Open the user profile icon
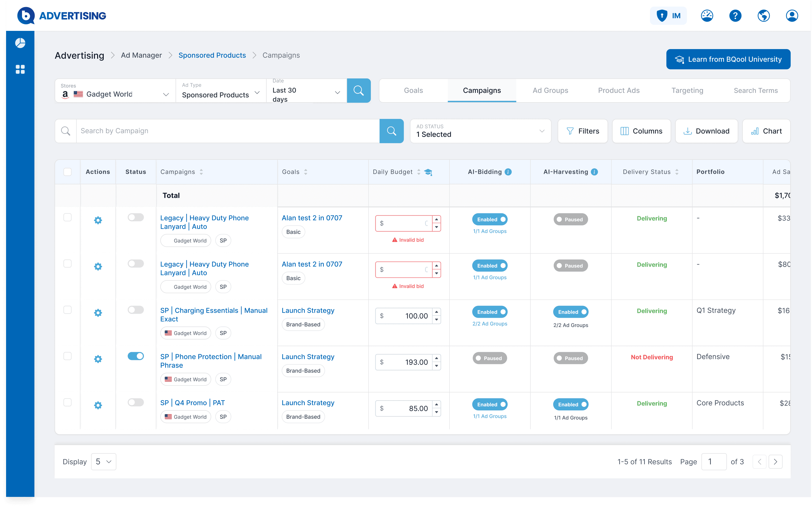The image size is (812, 508). pyautogui.click(x=792, y=16)
